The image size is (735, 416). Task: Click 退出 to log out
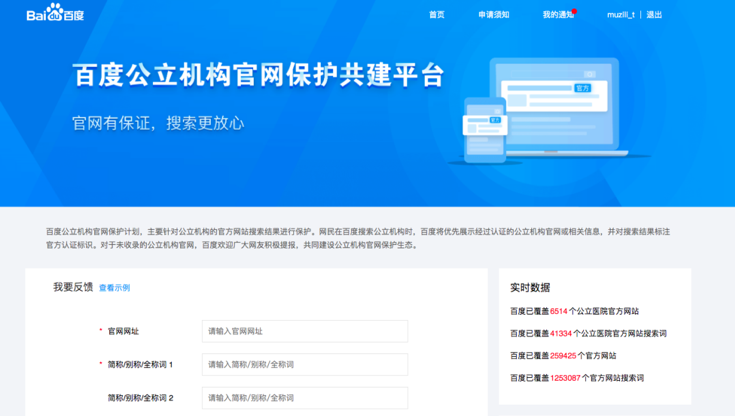pos(654,15)
